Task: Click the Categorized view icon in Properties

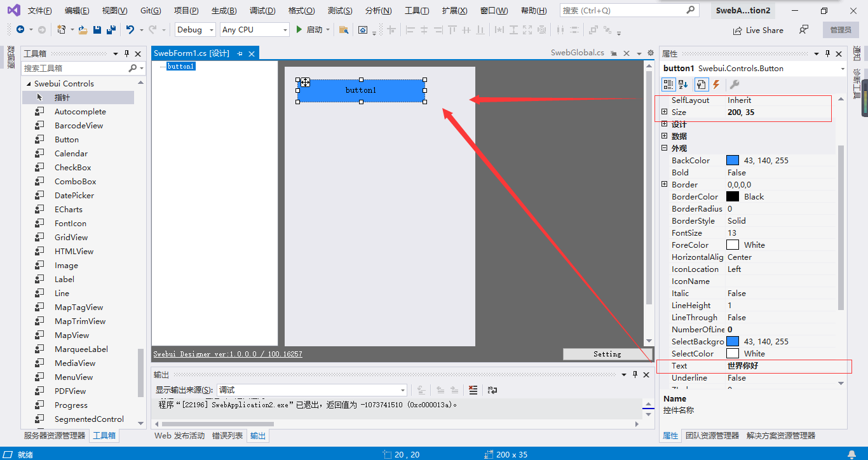Action: (668, 85)
